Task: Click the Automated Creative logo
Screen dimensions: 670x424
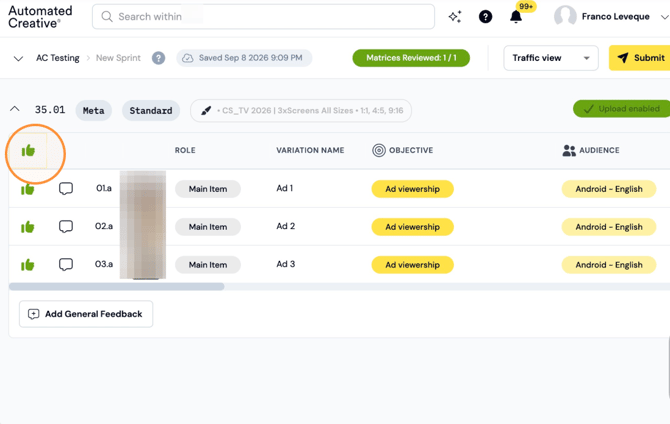Action: pos(40,17)
